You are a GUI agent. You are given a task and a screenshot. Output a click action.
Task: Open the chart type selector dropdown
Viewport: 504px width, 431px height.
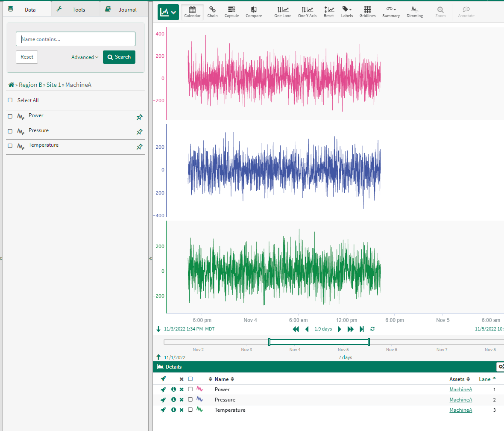pos(168,12)
